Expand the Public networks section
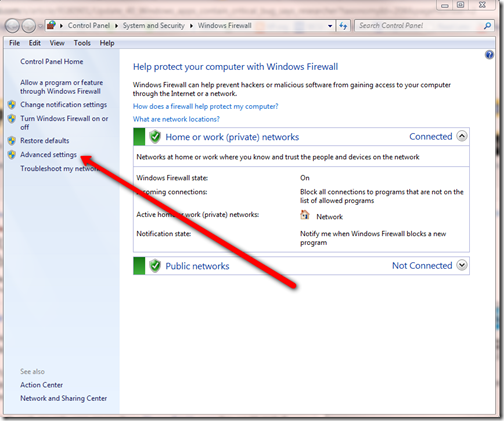504x421 pixels. coord(462,265)
